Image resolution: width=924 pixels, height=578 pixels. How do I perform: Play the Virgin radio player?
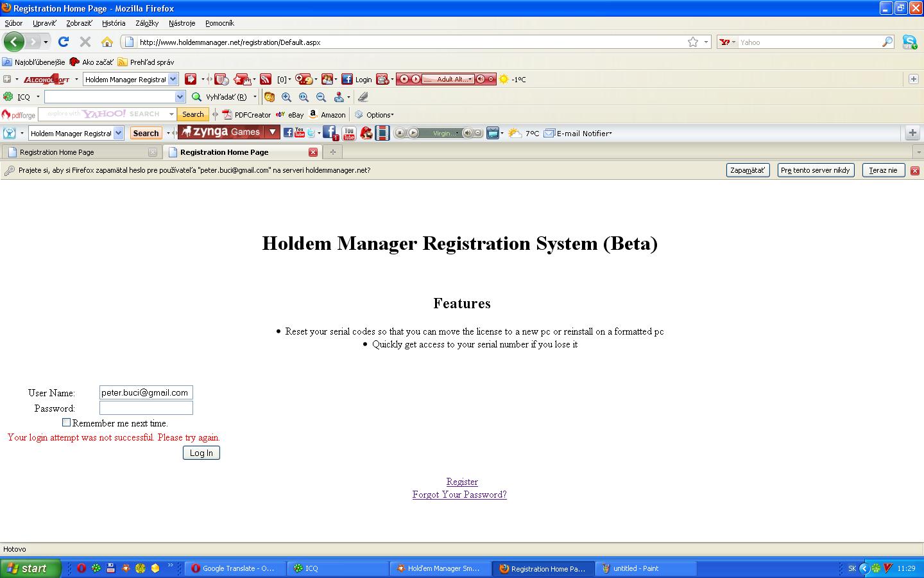coord(413,134)
